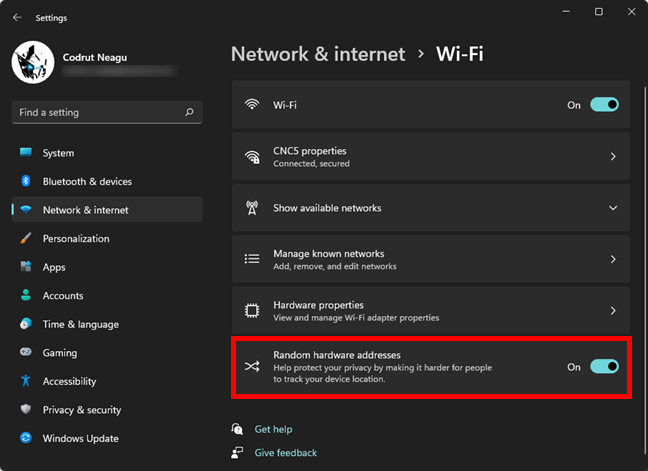
Task: Open Hardware properties chevron arrow
Action: pyautogui.click(x=613, y=310)
